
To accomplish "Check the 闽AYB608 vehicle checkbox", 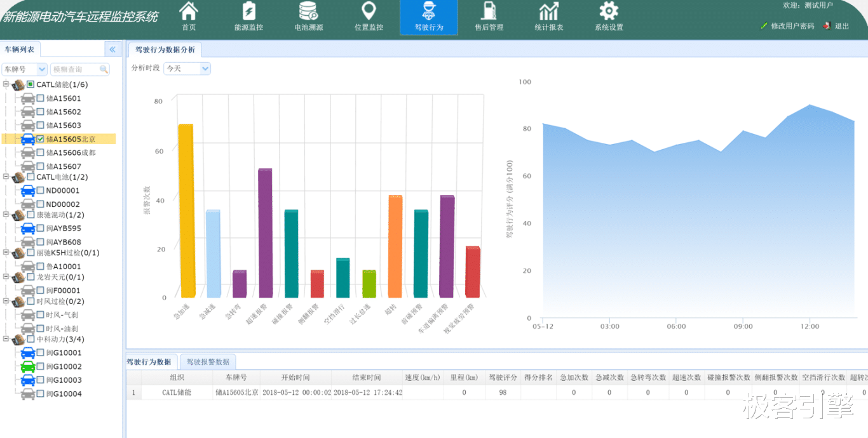I will point(41,242).
